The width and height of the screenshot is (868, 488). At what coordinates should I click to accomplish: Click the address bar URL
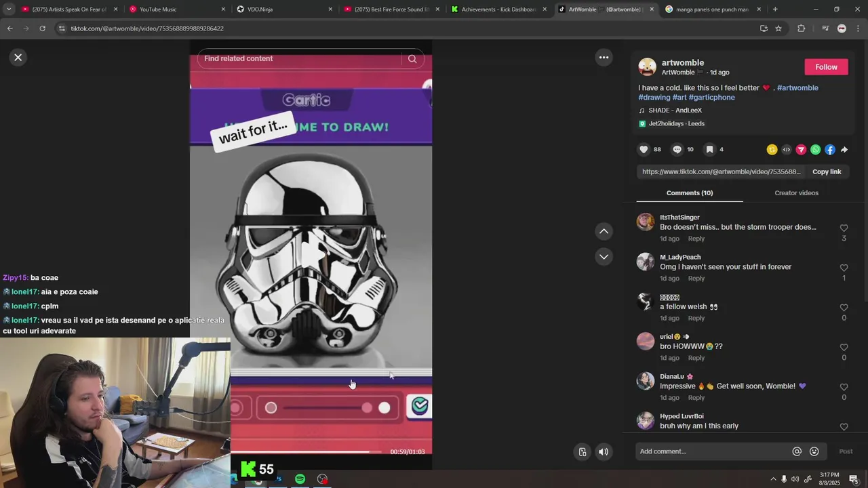[147, 28]
